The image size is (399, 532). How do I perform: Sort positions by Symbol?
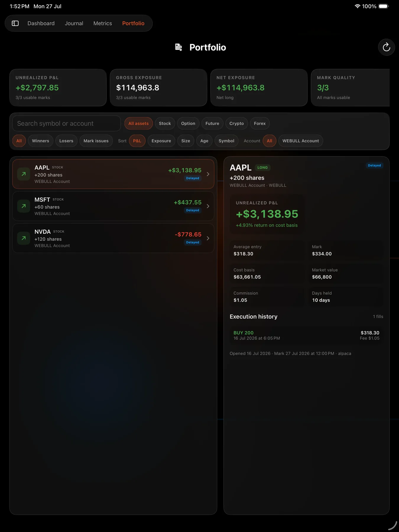[x=226, y=141]
